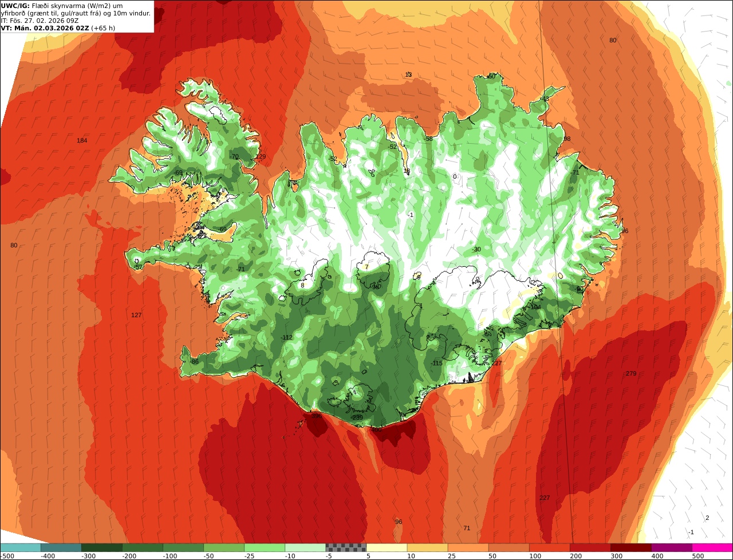Click the '-239' value on the south coast
Screen dimensions: 733x560
coord(356,418)
